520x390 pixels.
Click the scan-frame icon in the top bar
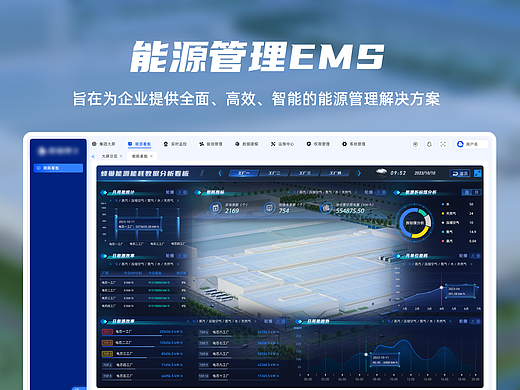point(443,144)
